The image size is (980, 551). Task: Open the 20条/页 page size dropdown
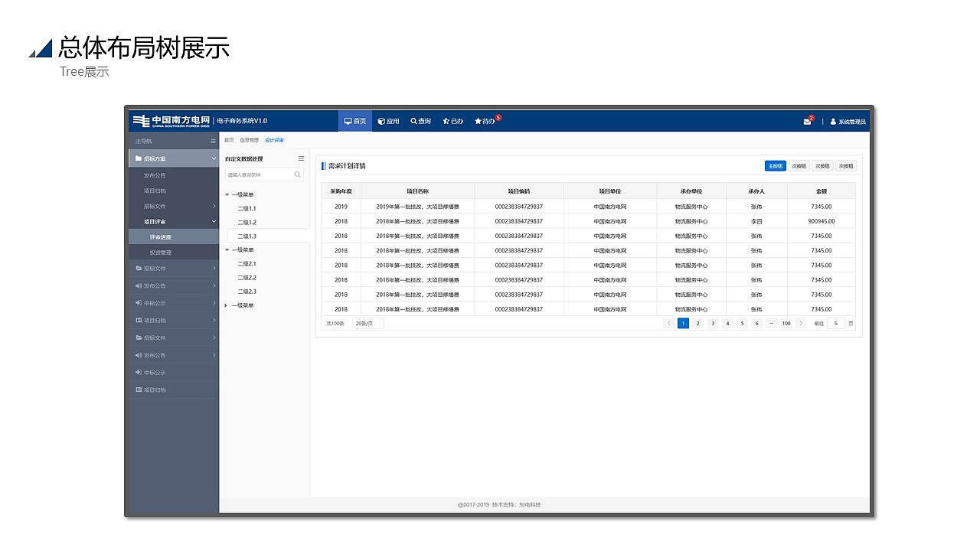tap(367, 323)
